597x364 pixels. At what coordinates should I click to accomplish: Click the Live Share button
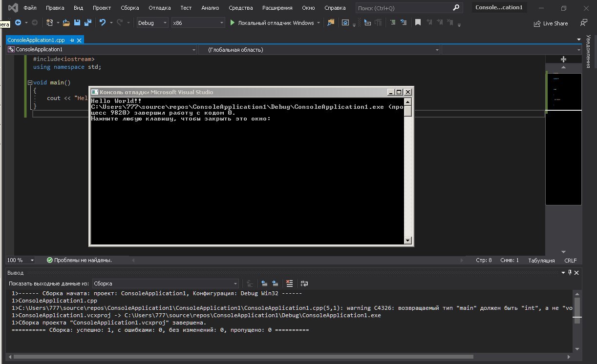pyautogui.click(x=551, y=23)
